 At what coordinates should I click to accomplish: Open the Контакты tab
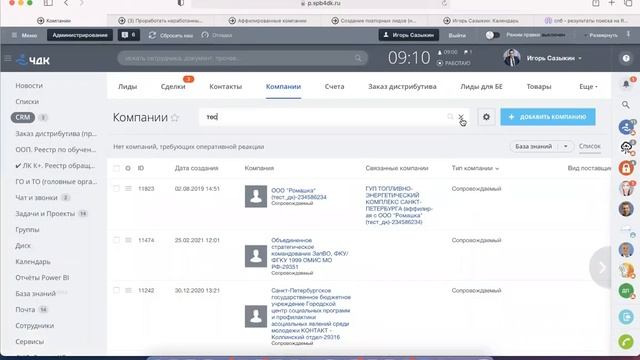[x=226, y=87]
